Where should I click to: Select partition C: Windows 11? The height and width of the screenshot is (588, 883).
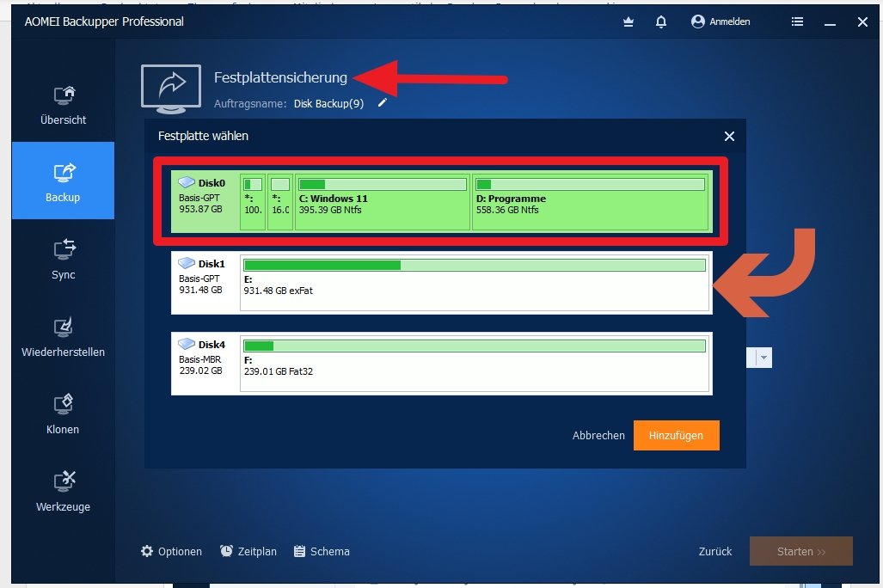pos(383,202)
